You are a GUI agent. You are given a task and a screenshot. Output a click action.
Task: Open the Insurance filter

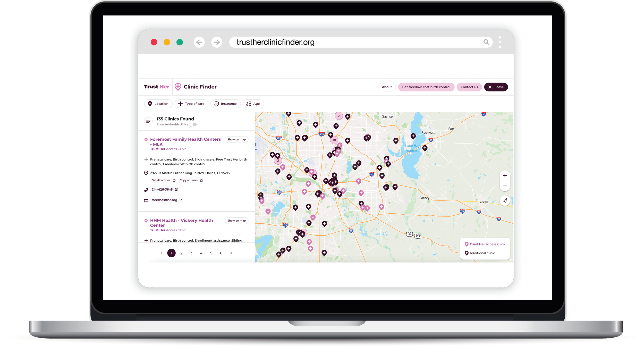click(225, 104)
